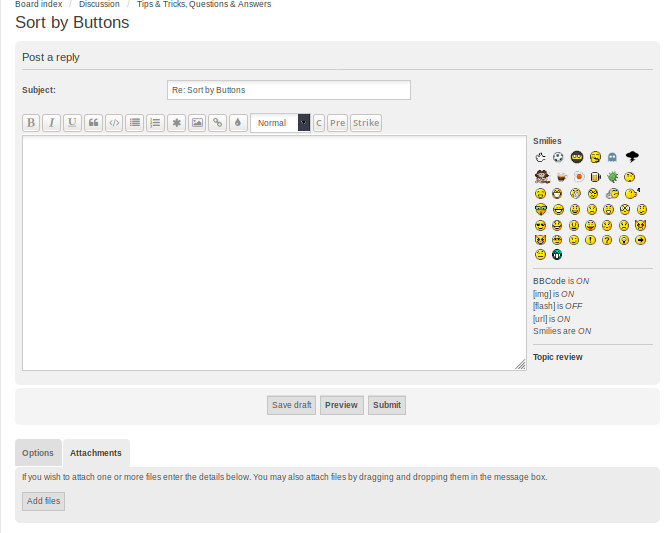Click the Strike BBCode button
This screenshot has width=665, height=533.
click(x=366, y=123)
